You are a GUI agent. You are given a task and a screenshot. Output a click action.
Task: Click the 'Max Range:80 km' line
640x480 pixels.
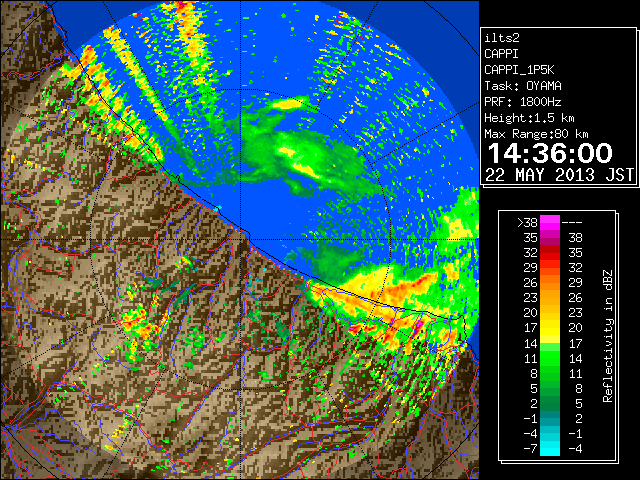(x=536, y=134)
